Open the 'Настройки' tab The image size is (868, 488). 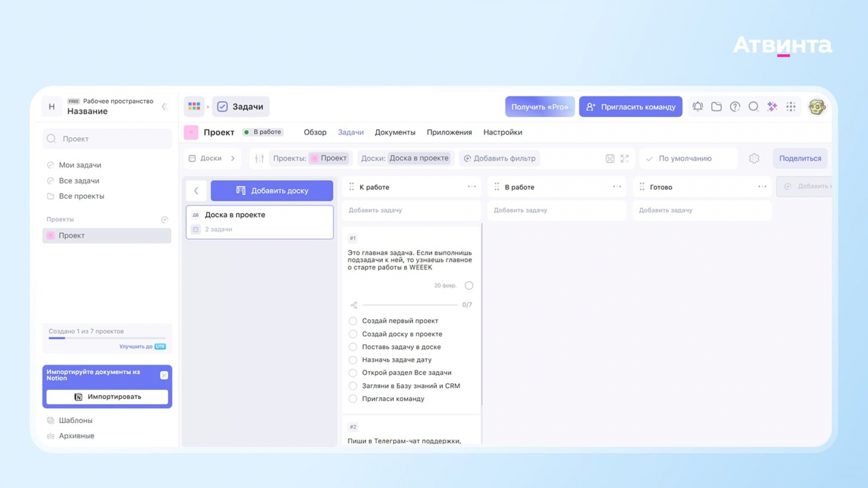pos(502,132)
